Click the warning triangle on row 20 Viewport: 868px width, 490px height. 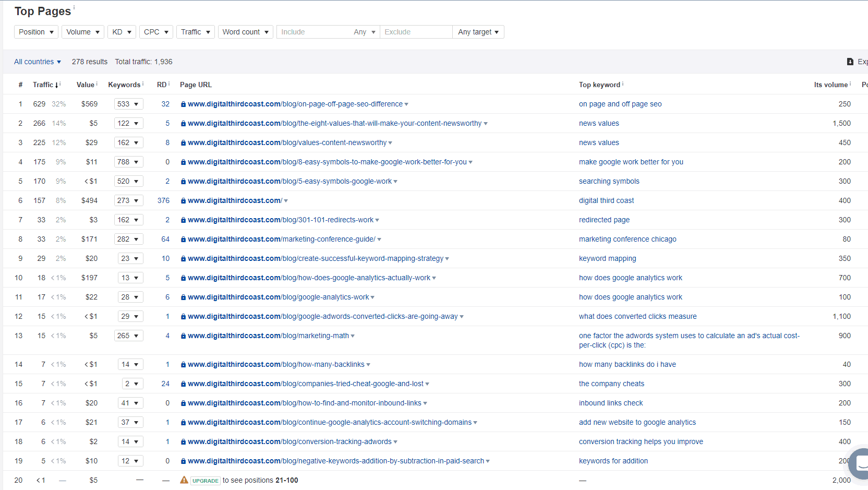pyautogui.click(x=184, y=480)
